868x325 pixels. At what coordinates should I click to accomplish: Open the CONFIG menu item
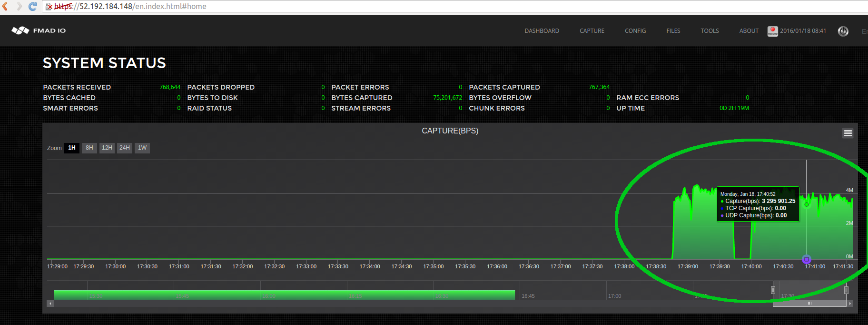pyautogui.click(x=635, y=30)
